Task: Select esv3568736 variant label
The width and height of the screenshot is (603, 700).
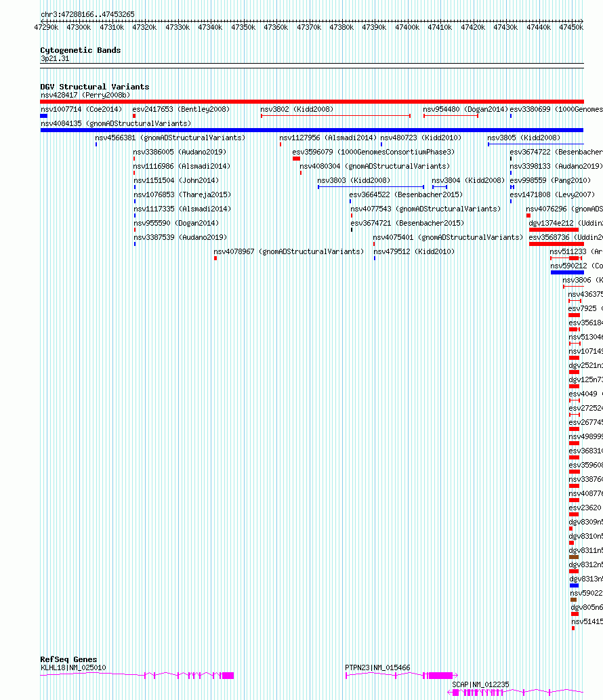Action: 566,238
